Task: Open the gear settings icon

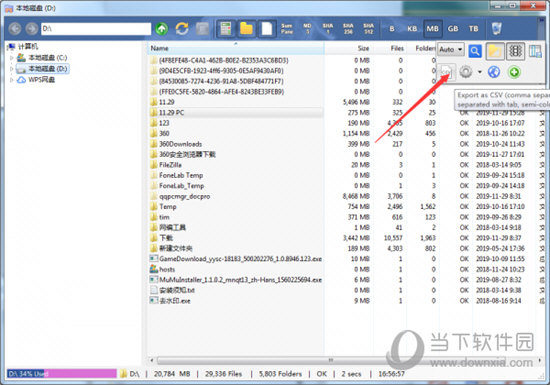Action: 465,72
